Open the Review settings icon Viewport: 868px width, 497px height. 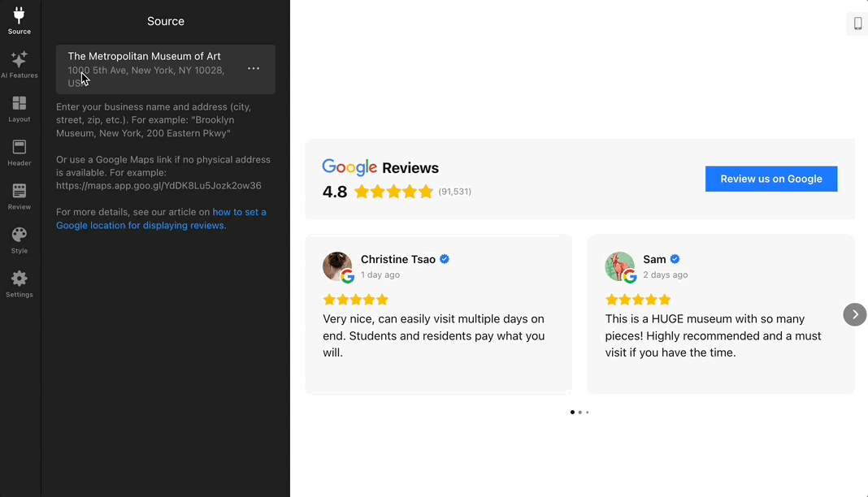click(x=20, y=196)
